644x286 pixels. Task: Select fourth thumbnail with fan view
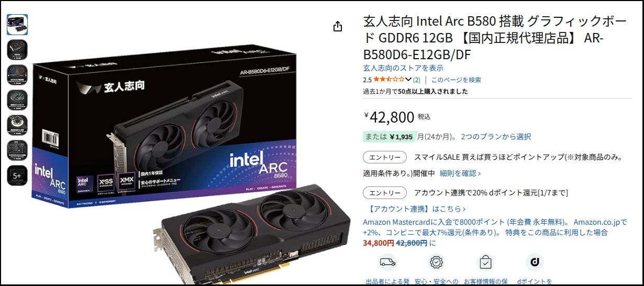(x=17, y=100)
